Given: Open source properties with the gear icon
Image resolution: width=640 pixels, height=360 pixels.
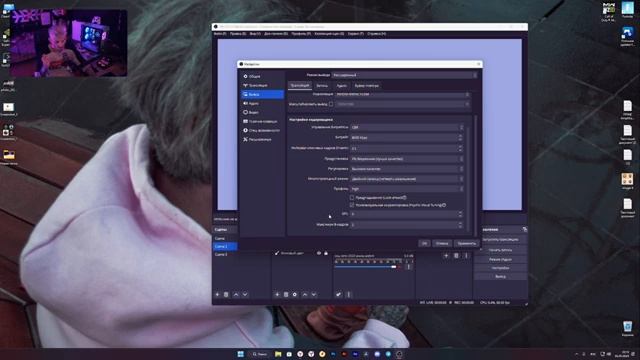Looking at the screenshot, I should (295, 294).
